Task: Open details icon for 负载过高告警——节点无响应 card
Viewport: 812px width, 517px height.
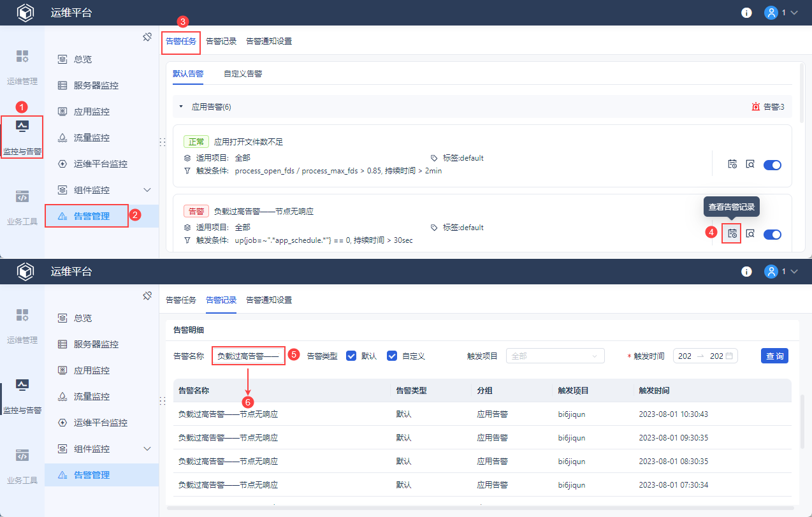Action: coord(750,233)
